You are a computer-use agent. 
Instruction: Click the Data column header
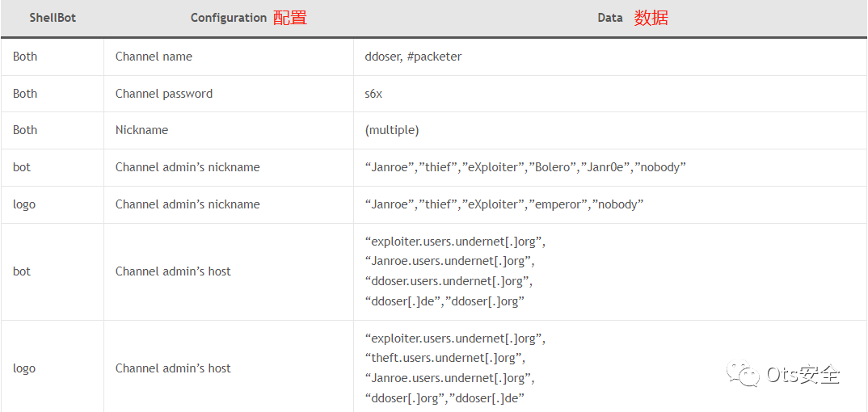pyautogui.click(x=610, y=18)
